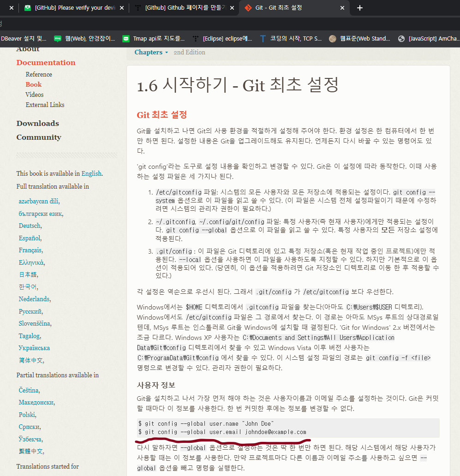Click the 사용자 정보 heading
This screenshot has width=460, height=476.
tap(156, 385)
